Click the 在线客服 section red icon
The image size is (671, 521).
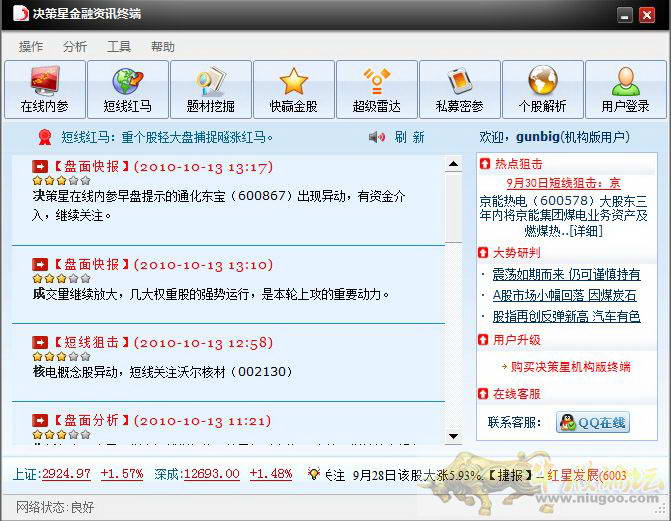(483, 393)
